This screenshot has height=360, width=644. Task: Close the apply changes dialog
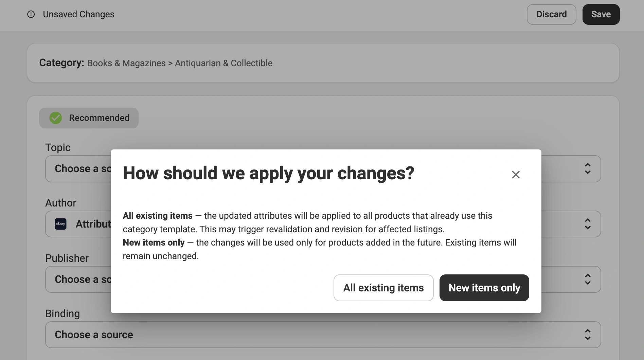516,175
